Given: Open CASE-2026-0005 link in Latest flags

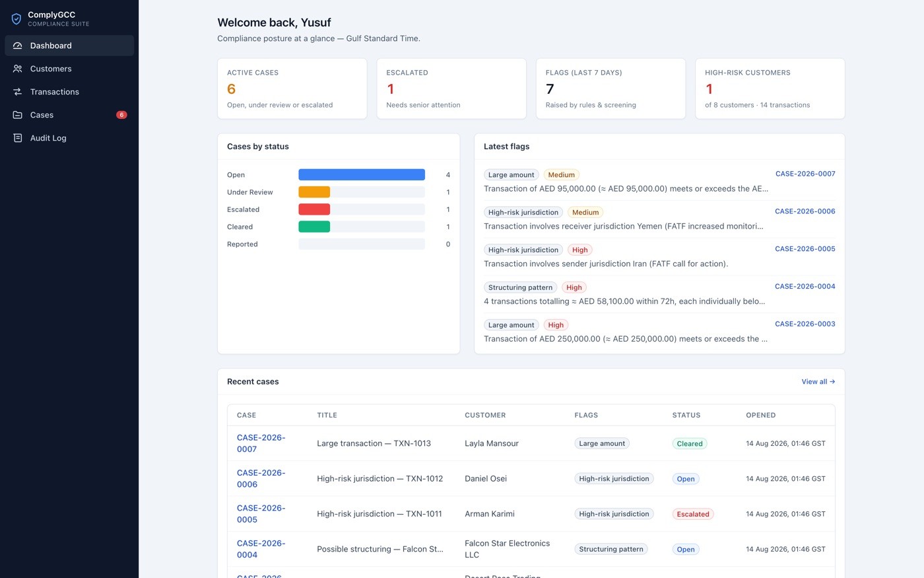Looking at the screenshot, I should click(805, 249).
